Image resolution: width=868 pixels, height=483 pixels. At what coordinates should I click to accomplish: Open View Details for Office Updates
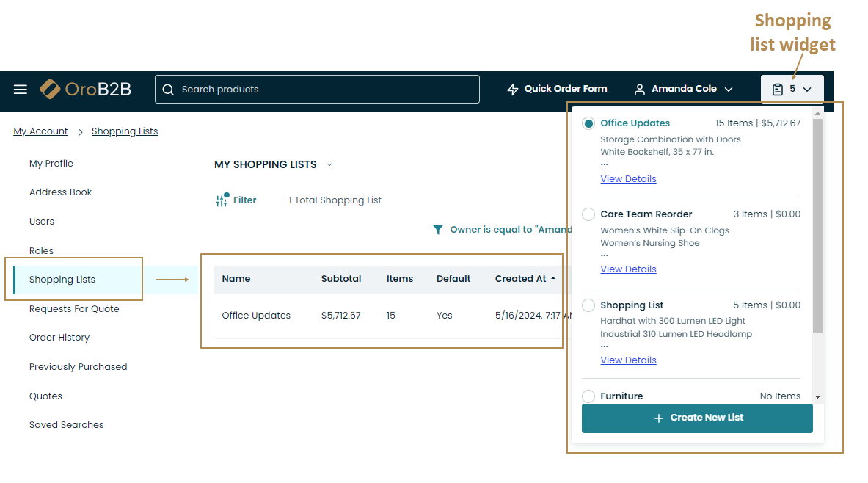click(x=628, y=179)
